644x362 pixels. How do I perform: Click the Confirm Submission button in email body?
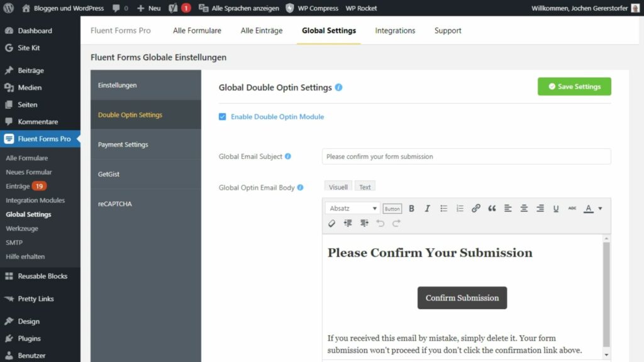462,297
